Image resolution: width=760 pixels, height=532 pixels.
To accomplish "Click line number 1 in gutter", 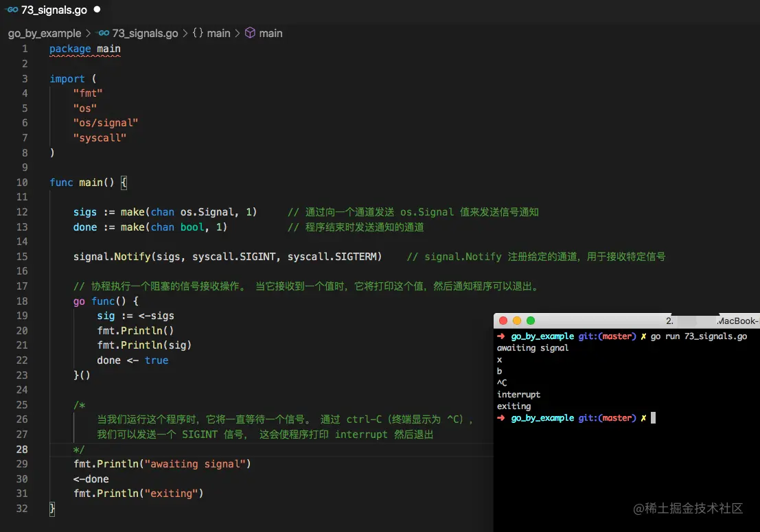I will 25,49.
